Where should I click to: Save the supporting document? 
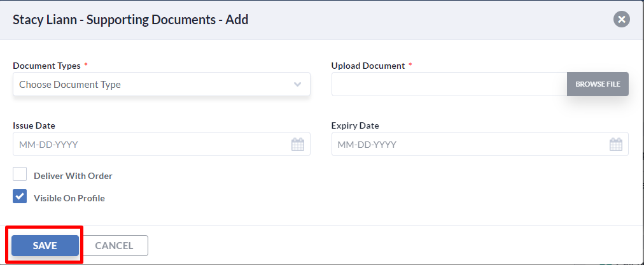[45, 245]
